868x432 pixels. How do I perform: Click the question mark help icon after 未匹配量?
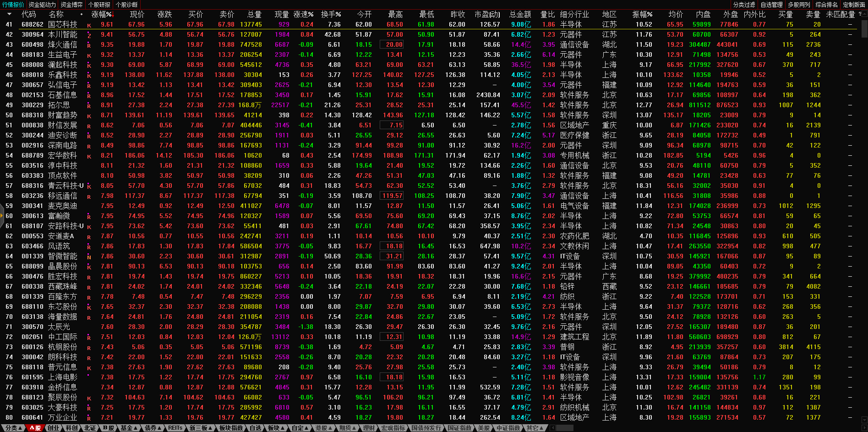860,14
